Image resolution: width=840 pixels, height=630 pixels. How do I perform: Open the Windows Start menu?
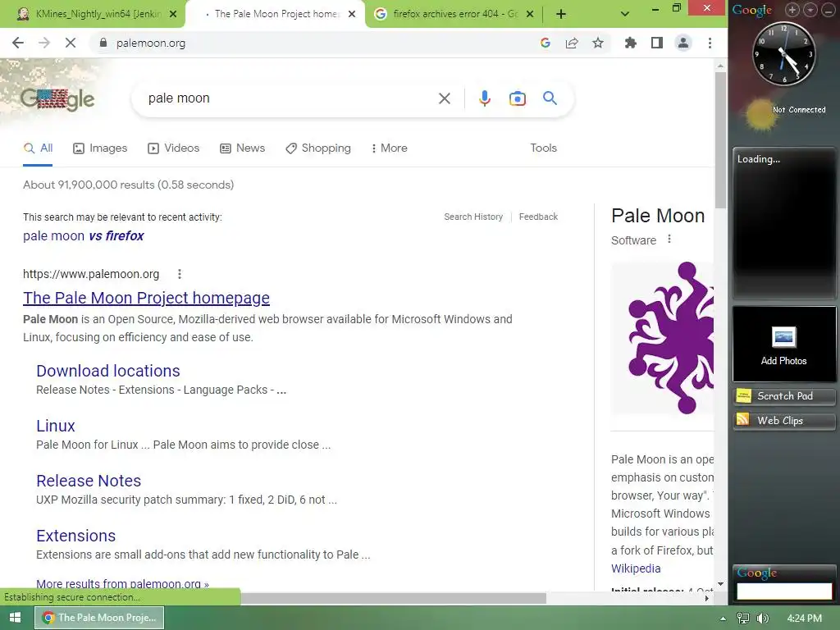[x=15, y=618]
